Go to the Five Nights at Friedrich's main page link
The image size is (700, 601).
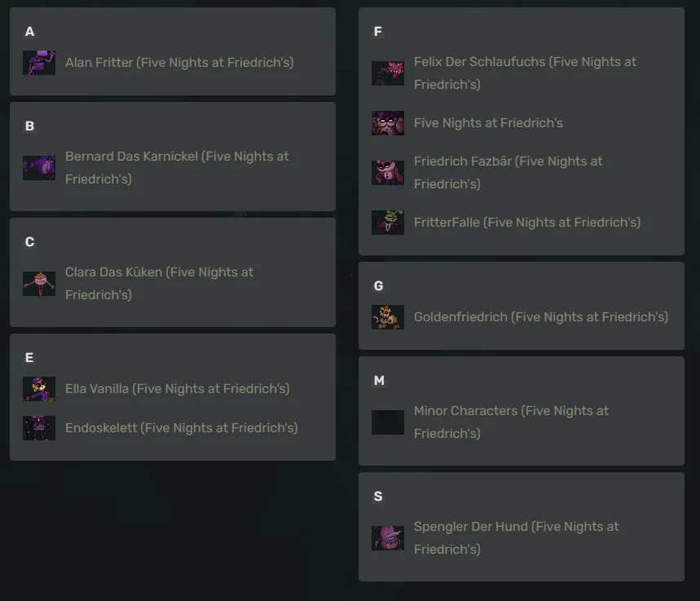pyautogui.click(x=488, y=123)
